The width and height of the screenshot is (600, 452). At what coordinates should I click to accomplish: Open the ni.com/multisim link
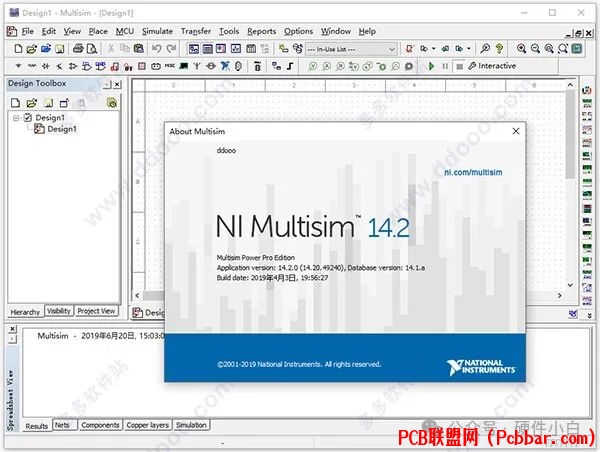[x=473, y=172]
